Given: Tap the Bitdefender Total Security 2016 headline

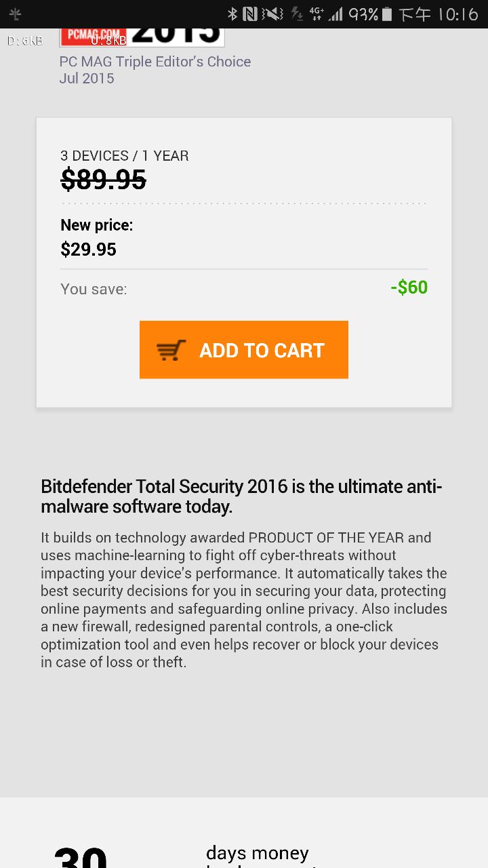Looking at the screenshot, I should click(241, 496).
